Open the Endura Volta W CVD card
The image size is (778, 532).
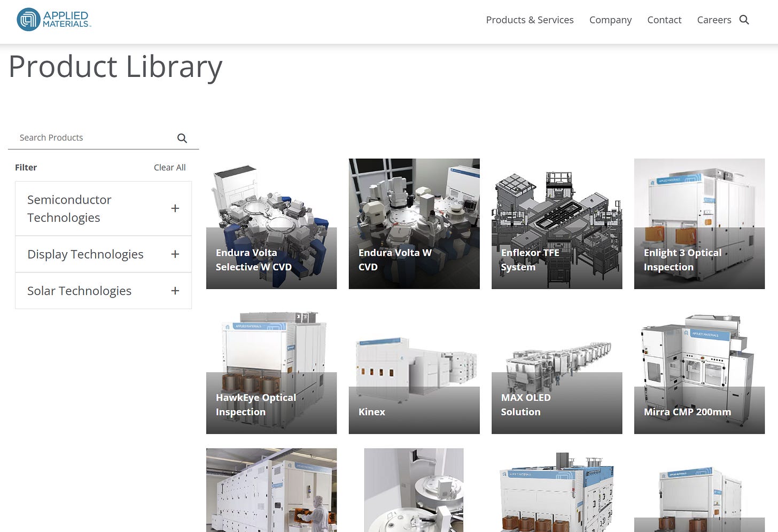(x=414, y=224)
